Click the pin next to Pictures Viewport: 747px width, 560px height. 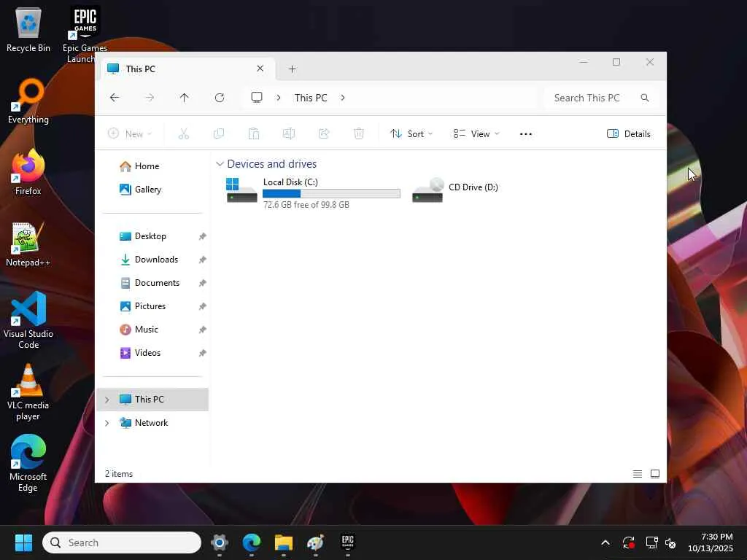coord(203,306)
